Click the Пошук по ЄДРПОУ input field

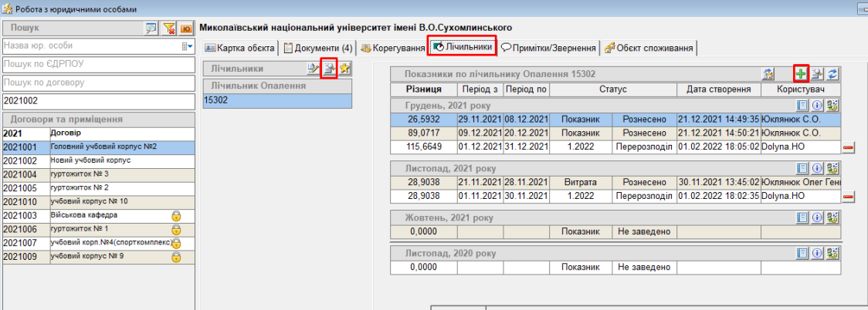click(x=98, y=64)
